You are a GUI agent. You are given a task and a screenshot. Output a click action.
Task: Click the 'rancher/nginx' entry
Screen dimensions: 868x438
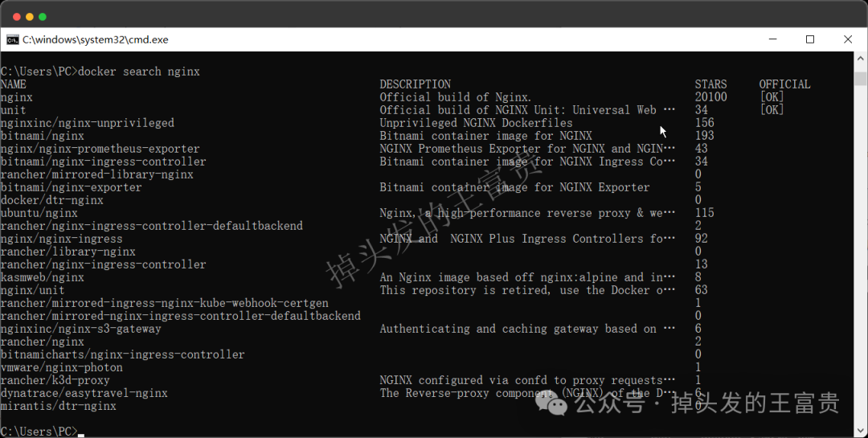[43, 342]
